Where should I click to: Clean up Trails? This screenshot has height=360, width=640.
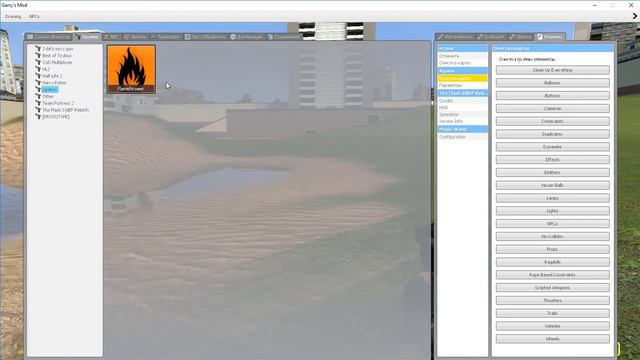553,313
